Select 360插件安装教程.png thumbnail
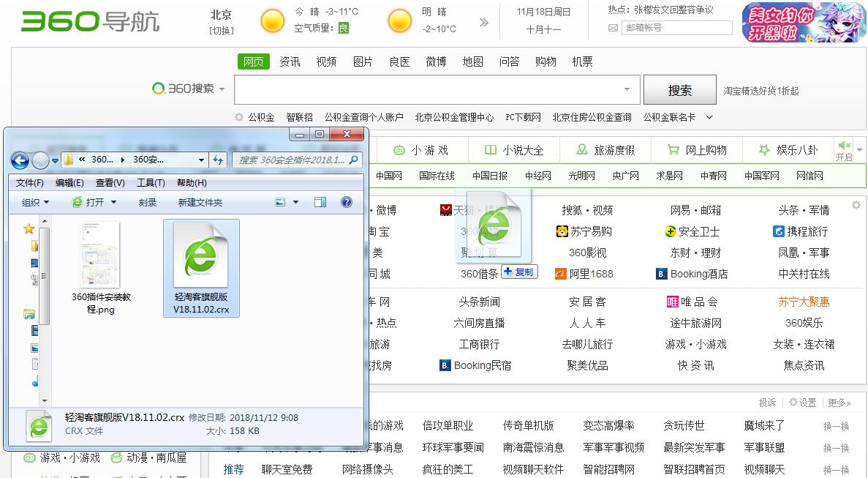Image resolution: width=868 pixels, height=478 pixels. 100,255
